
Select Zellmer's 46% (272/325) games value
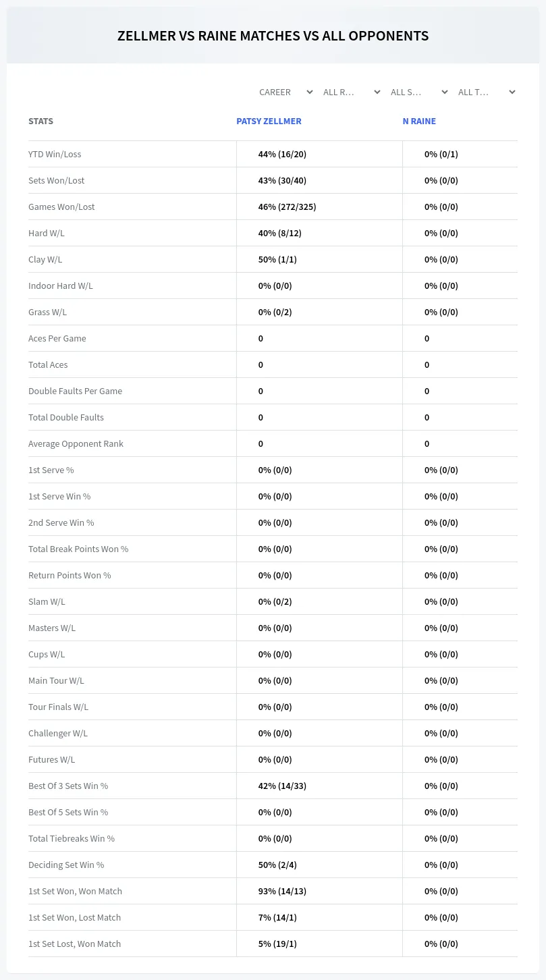click(x=287, y=207)
